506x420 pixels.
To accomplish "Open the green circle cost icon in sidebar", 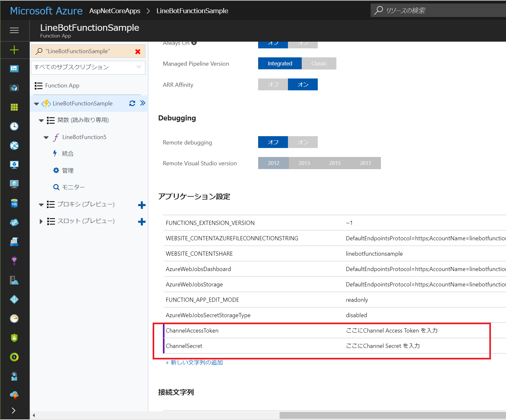I will coord(14,357).
